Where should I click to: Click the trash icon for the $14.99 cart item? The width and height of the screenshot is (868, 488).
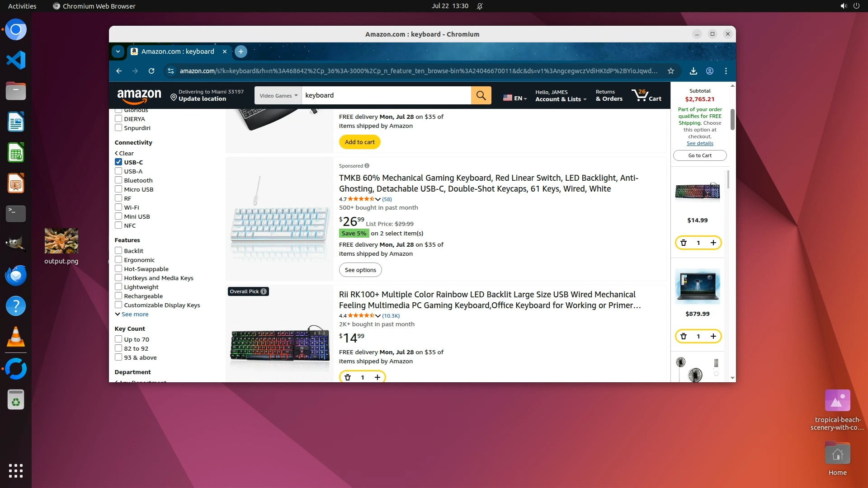click(x=684, y=243)
